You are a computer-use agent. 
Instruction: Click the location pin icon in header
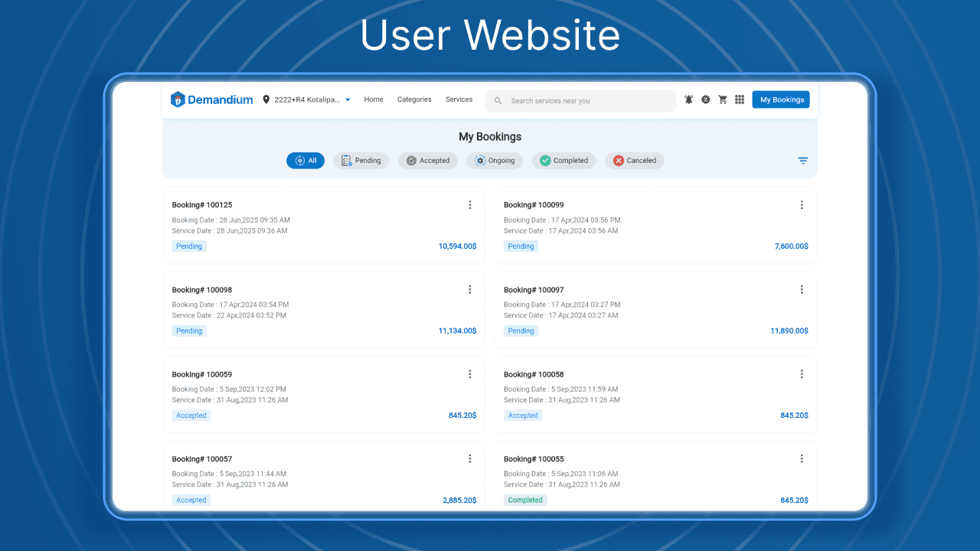coord(266,99)
